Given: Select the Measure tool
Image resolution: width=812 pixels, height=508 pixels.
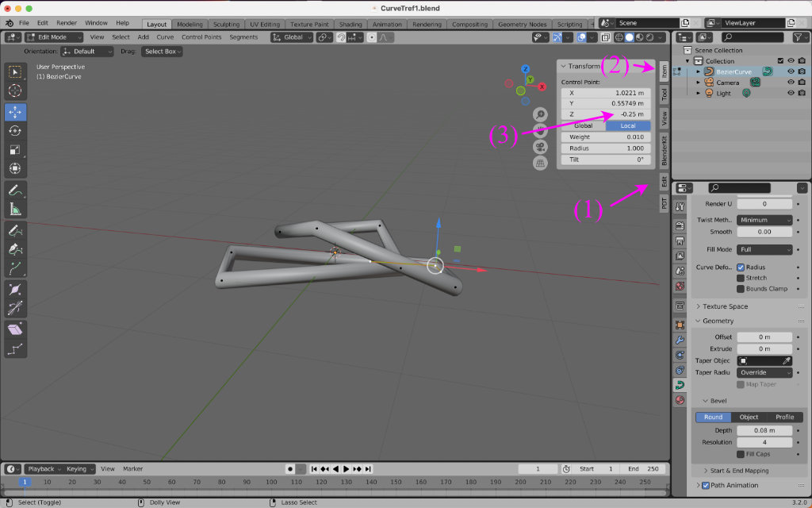Looking at the screenshot, I should pos(15,210).
